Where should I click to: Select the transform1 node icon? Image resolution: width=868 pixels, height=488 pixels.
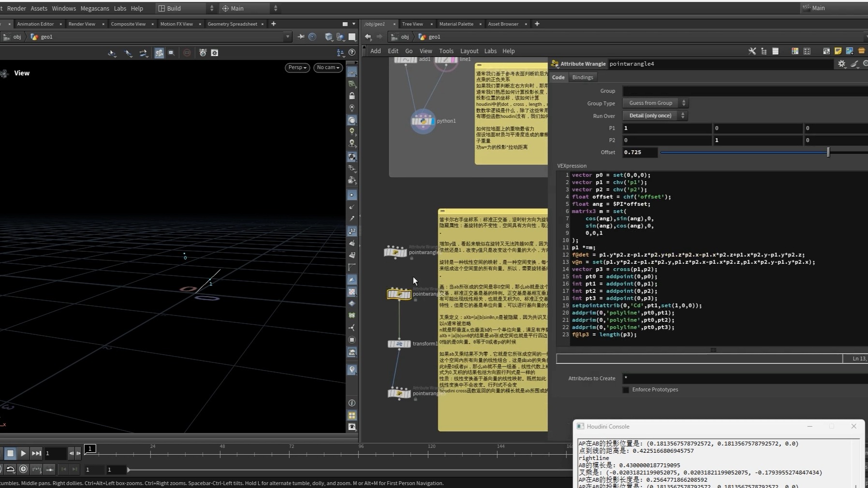pos(399,344)
